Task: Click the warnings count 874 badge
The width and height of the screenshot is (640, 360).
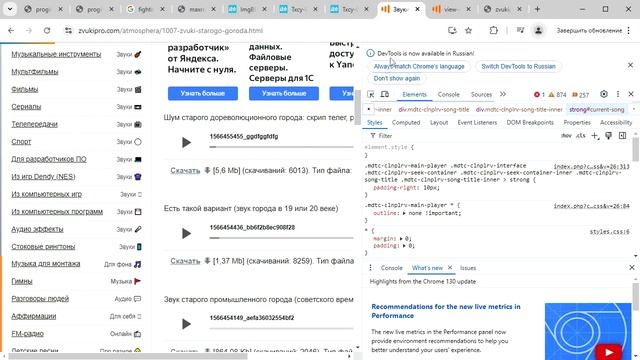Action: (558, 95)
